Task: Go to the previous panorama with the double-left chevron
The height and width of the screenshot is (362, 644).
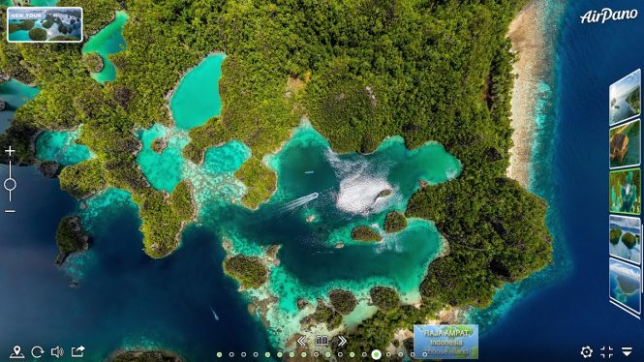Action: [301, 341]
